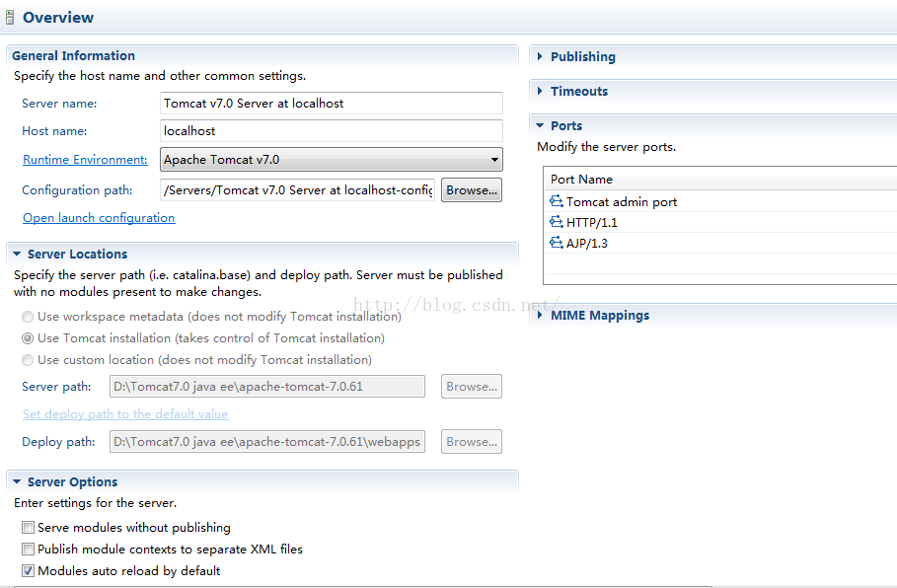
Task: Click the Host name text field
Action: [x=332, y=130]
